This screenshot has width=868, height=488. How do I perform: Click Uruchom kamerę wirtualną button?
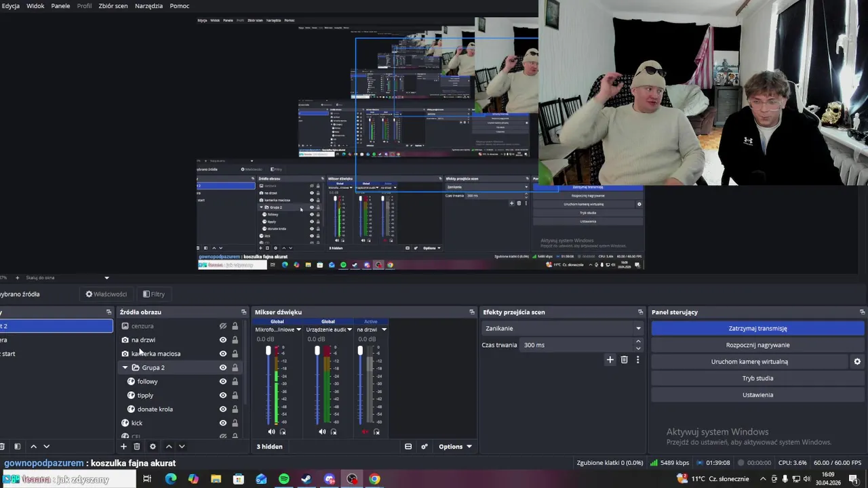pos(749,361)
